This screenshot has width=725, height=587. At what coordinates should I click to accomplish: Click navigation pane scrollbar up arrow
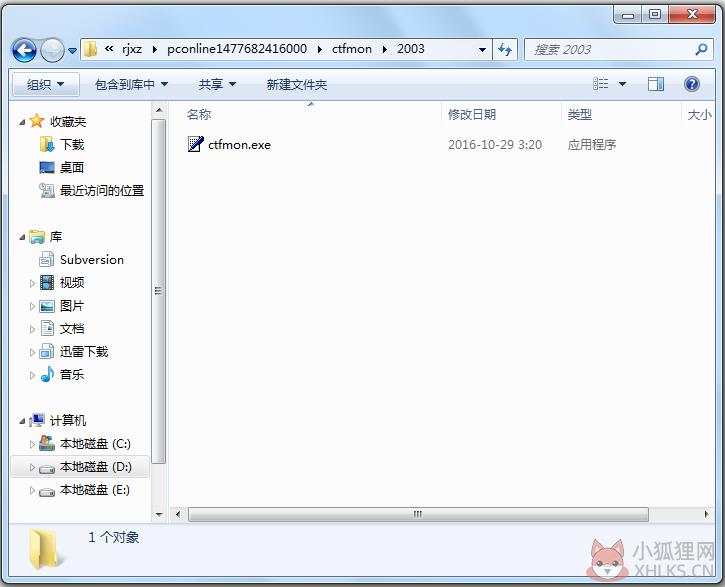(x=159, y=110)
